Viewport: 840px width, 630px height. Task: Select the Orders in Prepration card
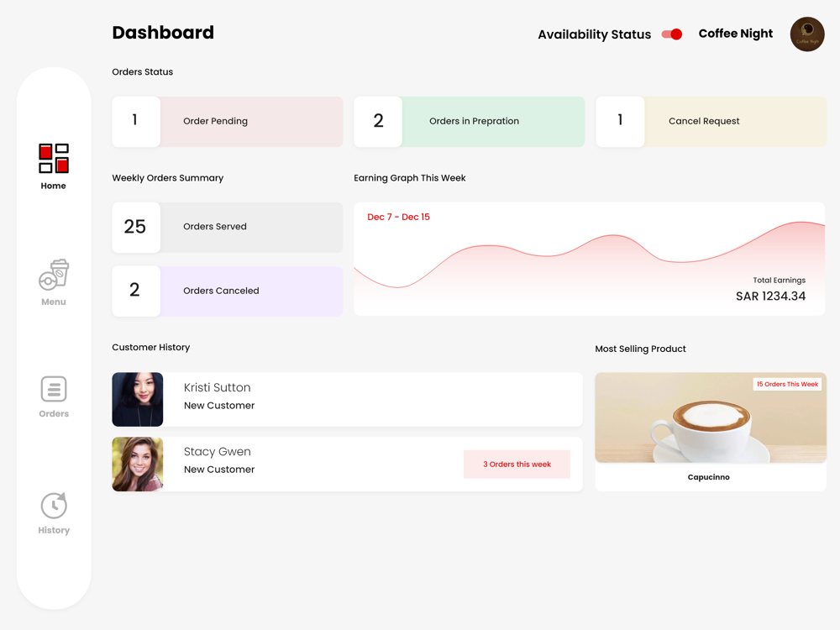pos(469,122)
